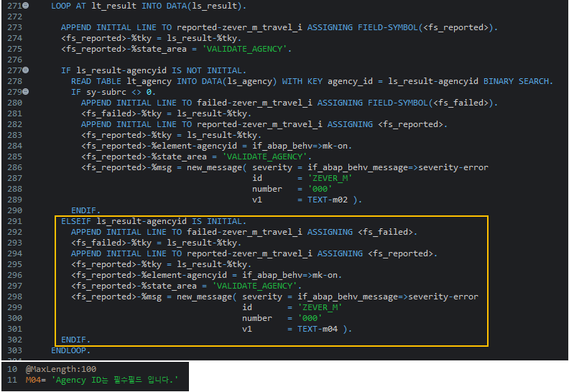Image resolution: width=569 pixels, height=392 pixels.
Task: Click TEXT-m02 on line 289
Action: (328, 200)
